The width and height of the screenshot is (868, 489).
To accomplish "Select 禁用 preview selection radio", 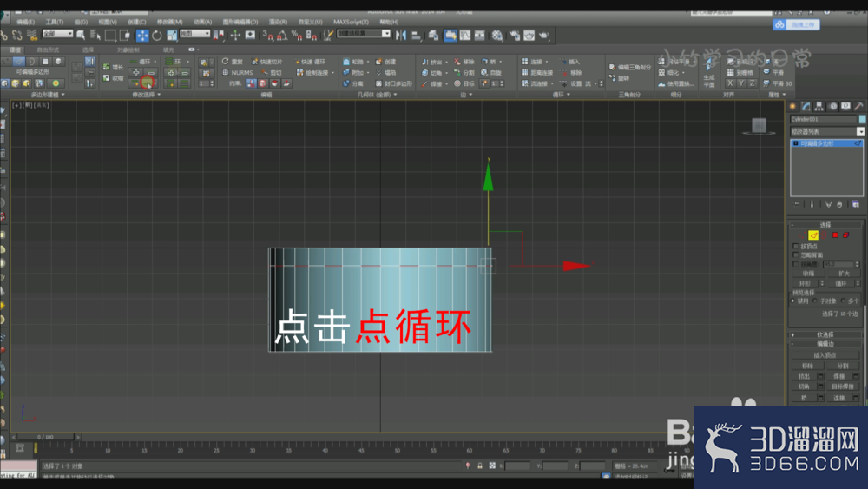I will tap(793, 301).
